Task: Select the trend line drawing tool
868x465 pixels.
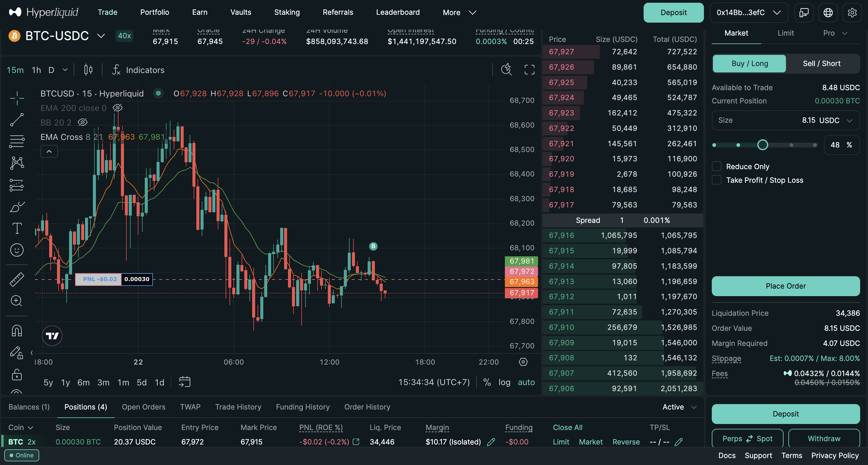Action: [x=17, y=120]
